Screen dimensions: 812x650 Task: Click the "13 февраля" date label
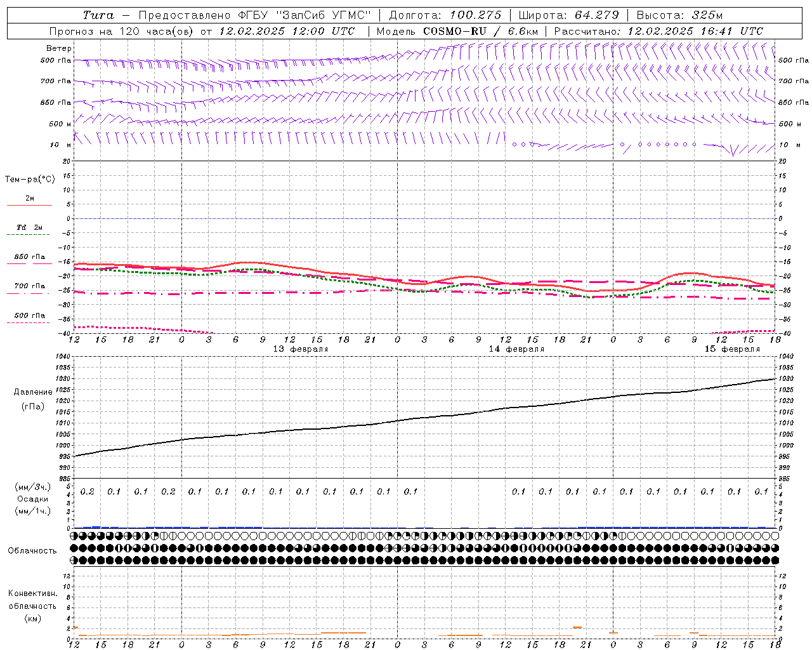click(x=301, y=349)
